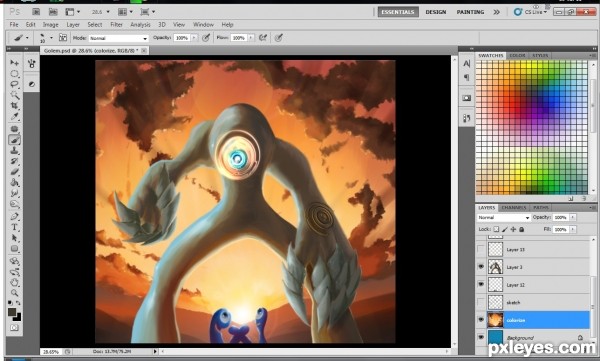
Task: Switch to the Styles tab
Action: (540, 56)
